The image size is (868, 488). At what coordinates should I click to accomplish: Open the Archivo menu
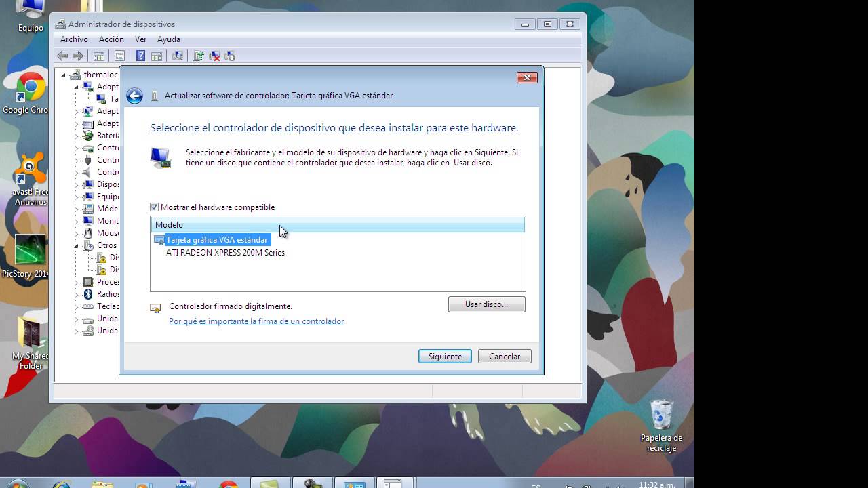tap(74, 39)
